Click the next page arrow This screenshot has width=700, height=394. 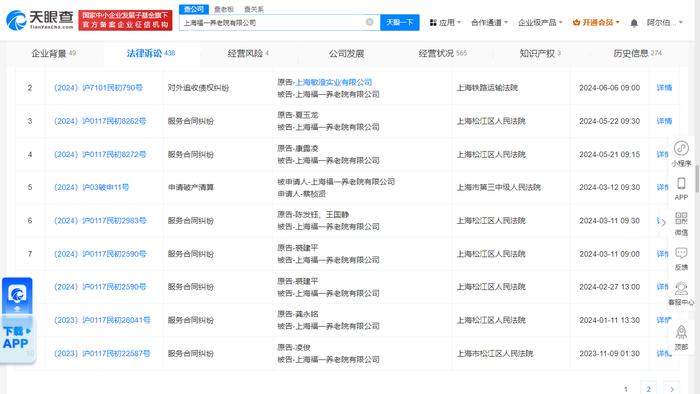click(x=671, y=389)
